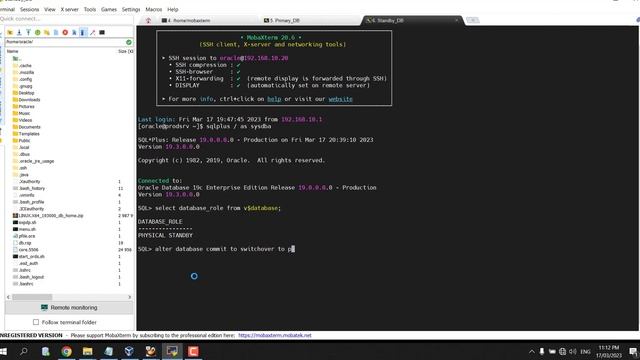Open Windows Start menu
The image size is (640, 360).
tap(3, 351)
